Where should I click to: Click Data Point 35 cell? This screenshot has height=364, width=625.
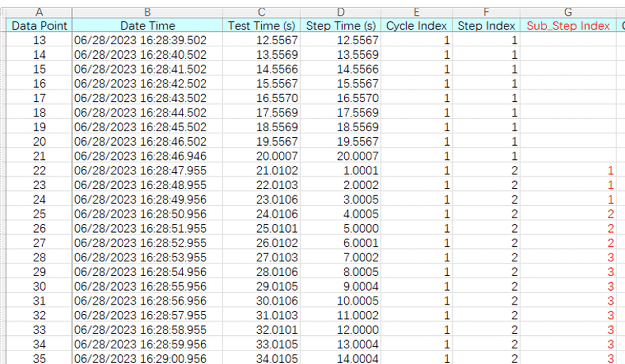(39, 359)
